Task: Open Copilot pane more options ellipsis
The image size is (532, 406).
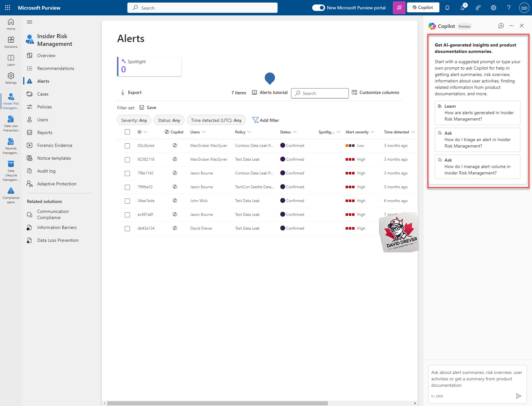Action: coord(511,26)
